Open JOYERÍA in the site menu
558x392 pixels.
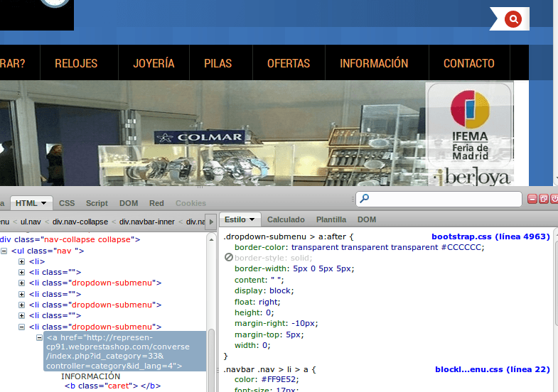click(x=154, y=63)
